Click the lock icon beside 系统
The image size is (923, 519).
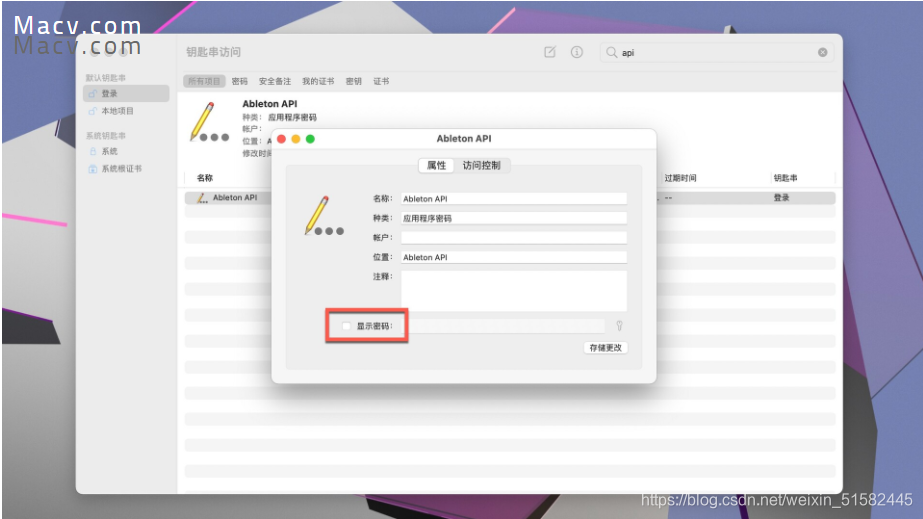coord(92,151)
